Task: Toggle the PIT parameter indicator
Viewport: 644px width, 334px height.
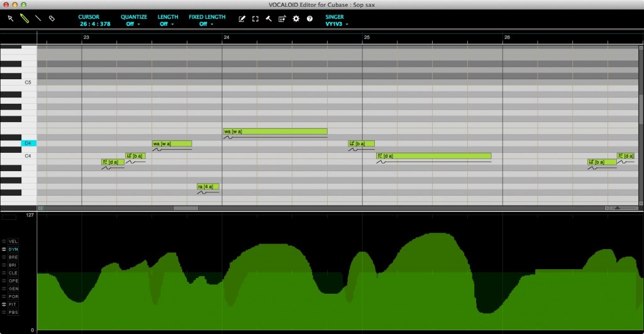Action: [x=4, y=304]
